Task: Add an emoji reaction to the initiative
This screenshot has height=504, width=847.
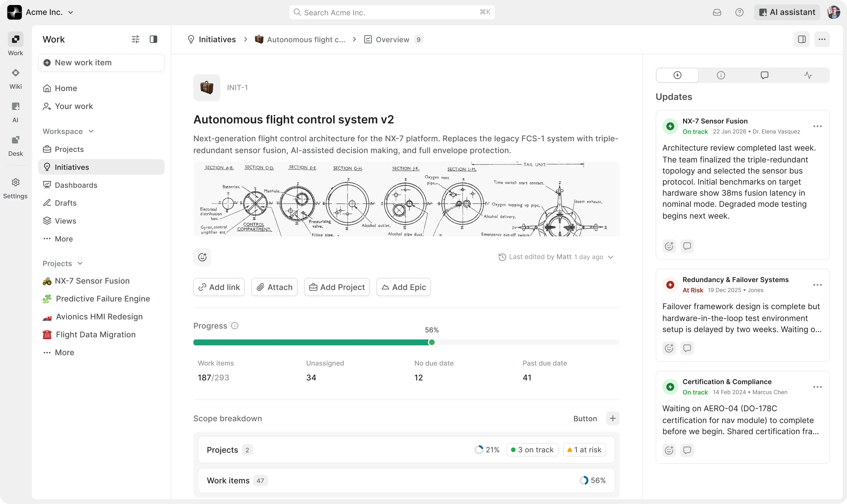Action: (203, 257)
